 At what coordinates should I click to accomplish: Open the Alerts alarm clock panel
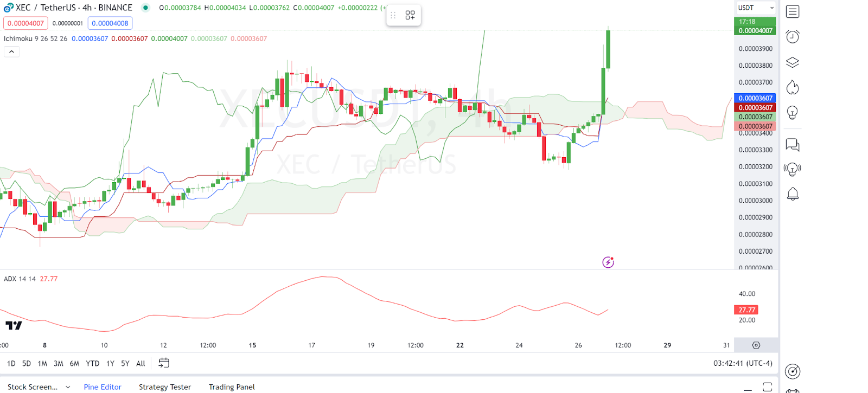click(793, 37)
